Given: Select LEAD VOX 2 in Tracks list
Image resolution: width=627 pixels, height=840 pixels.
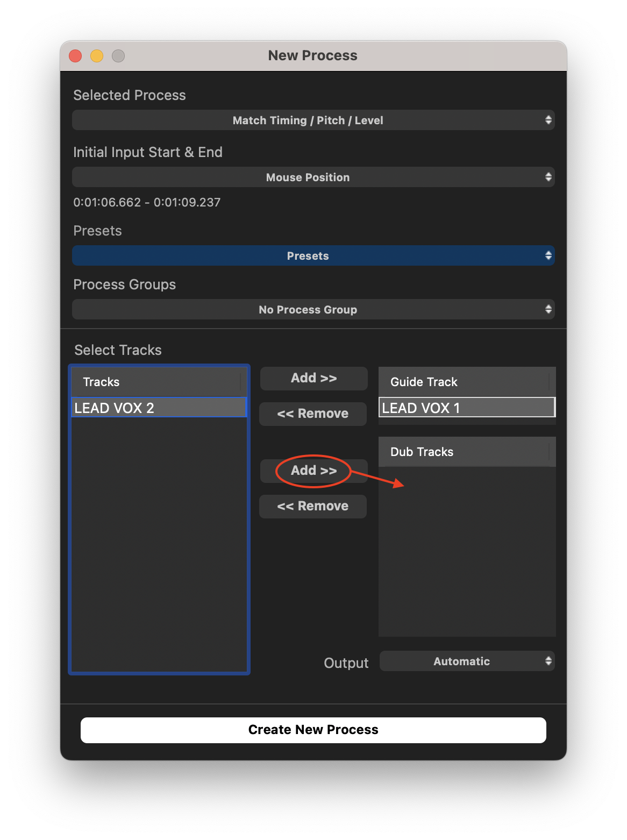Looking at the screenshot, I should click(159, 408).
